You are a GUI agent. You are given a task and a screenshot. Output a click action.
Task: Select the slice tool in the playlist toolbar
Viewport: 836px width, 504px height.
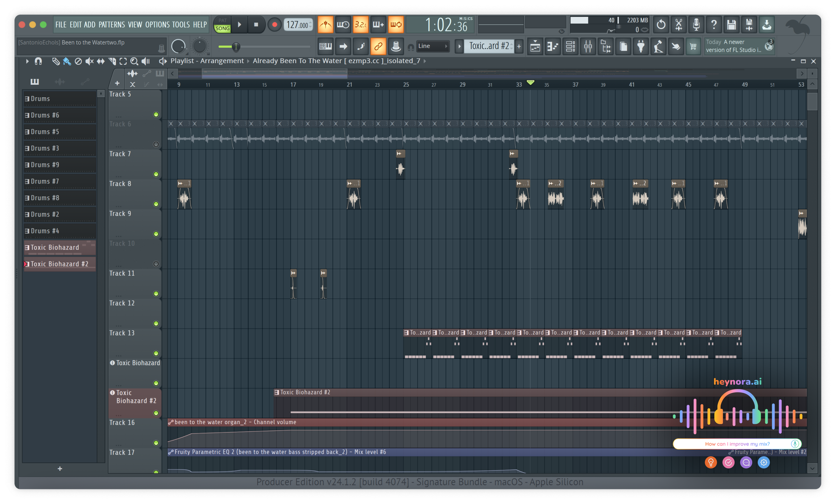coord(112,61)
